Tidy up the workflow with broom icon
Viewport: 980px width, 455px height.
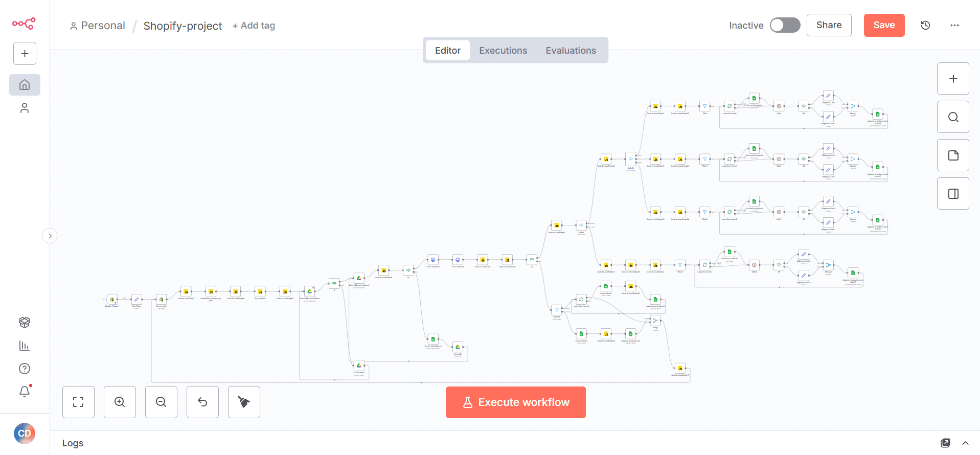point(244,402)
